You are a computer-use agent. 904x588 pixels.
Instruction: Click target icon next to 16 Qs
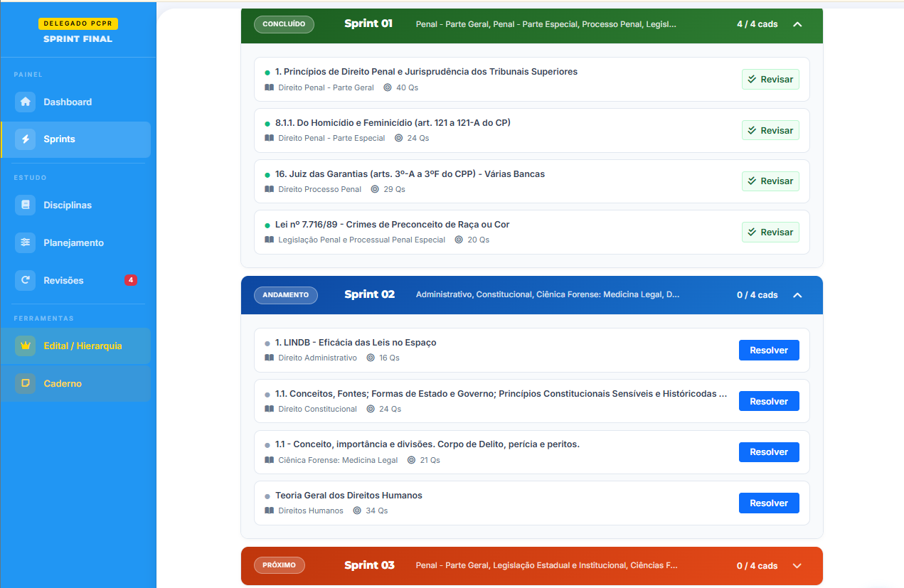371,358
